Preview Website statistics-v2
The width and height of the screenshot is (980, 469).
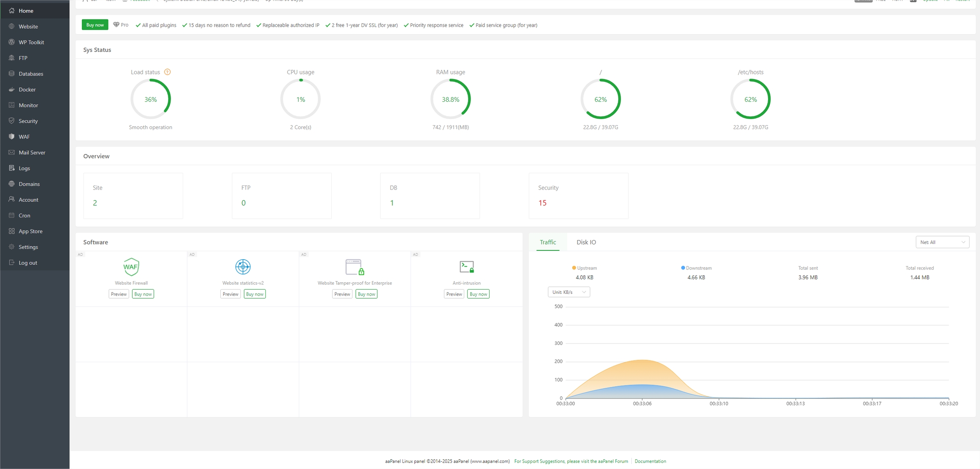coord(230,294)
